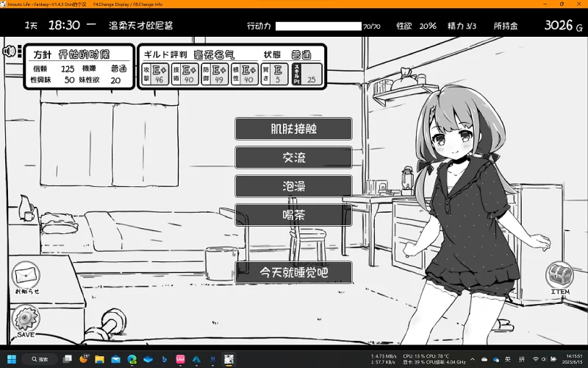Open the Mail app on taskbar
588x368 pixels.
click(x=115, y=359)
